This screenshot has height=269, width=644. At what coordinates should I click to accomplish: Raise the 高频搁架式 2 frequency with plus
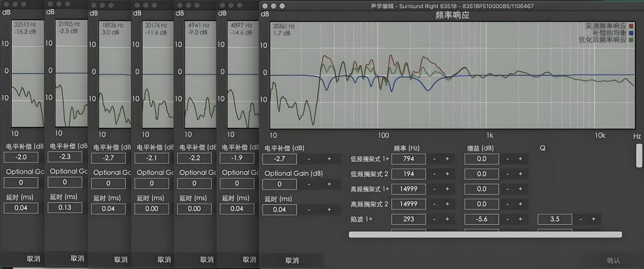(x=447, y=204)
